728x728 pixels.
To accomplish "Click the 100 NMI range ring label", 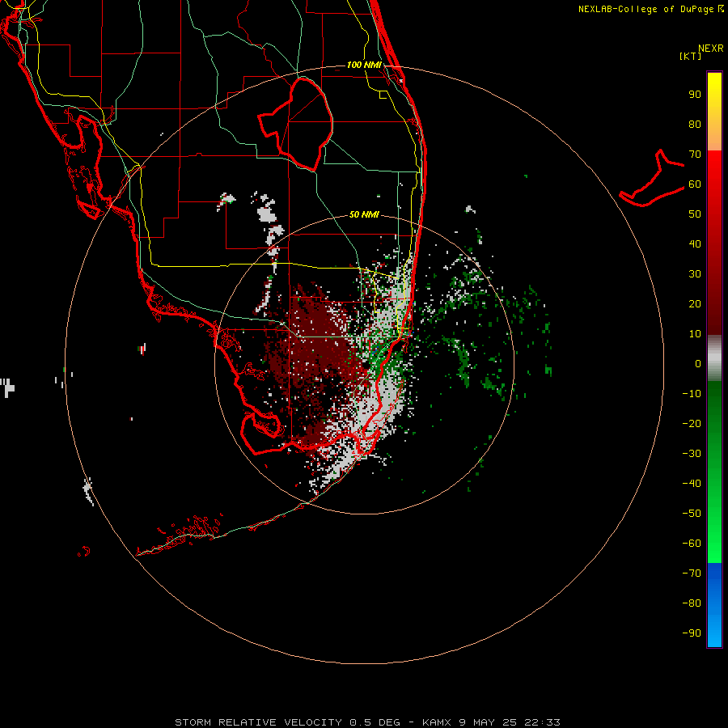I will 364,65.
